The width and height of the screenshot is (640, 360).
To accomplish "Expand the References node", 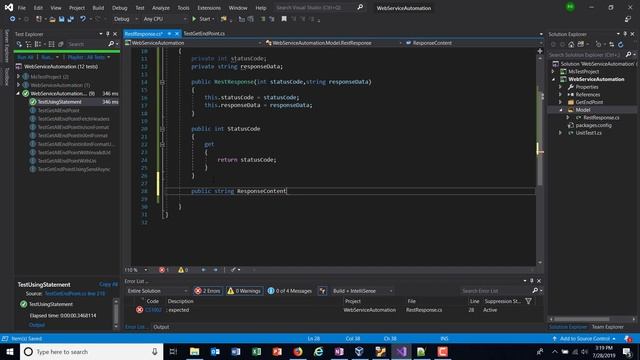I will [560, 94].
